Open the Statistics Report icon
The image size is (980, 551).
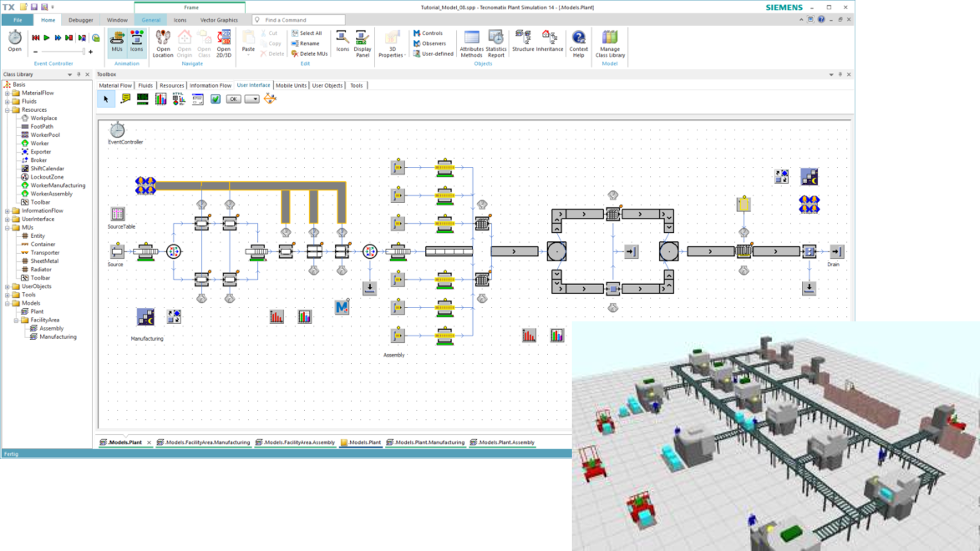[x=496, y=43]
